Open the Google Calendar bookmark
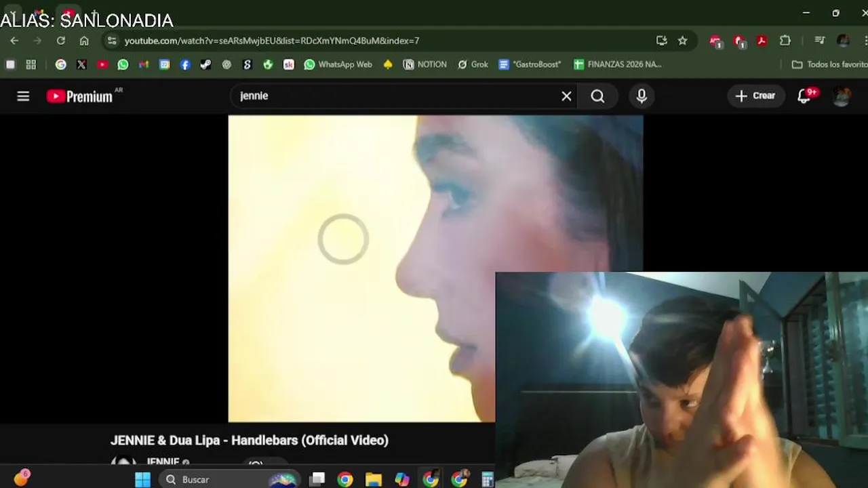Image resolution: width=868 pixels, height=488 pixels. coord(165,64)
